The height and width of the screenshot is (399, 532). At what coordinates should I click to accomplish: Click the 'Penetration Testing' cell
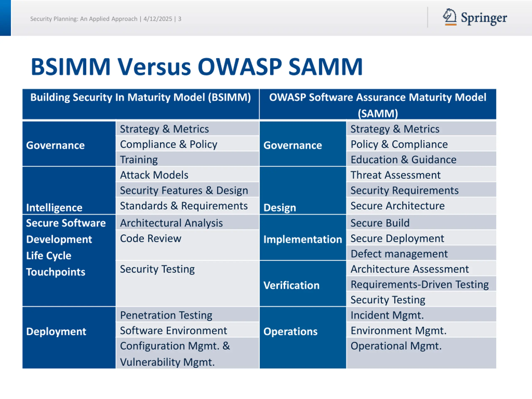[188, 314]
